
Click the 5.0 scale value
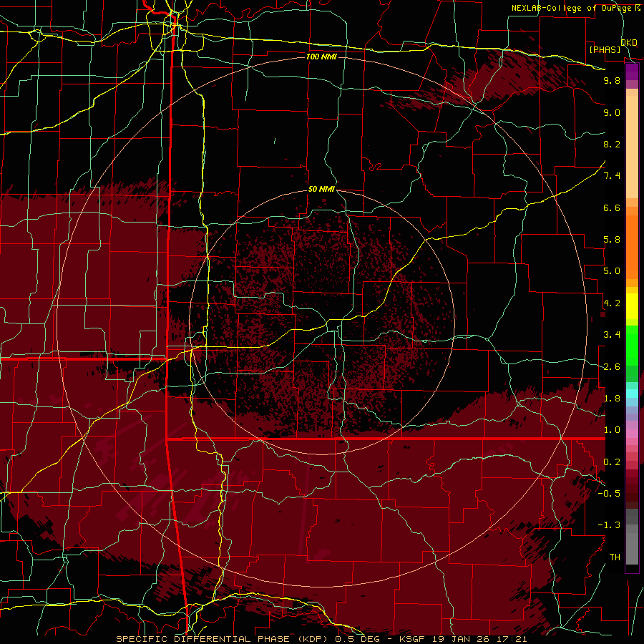612,271
